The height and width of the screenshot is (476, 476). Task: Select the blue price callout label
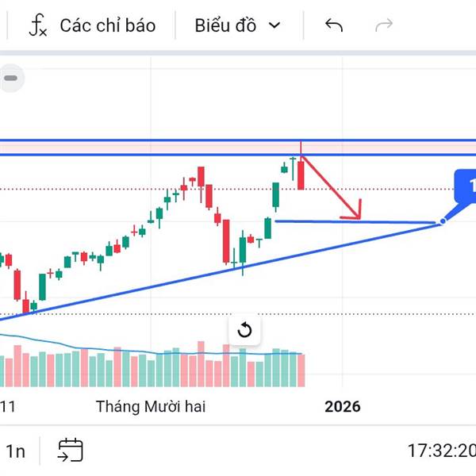pyautogui.click(x=466, y=188)
